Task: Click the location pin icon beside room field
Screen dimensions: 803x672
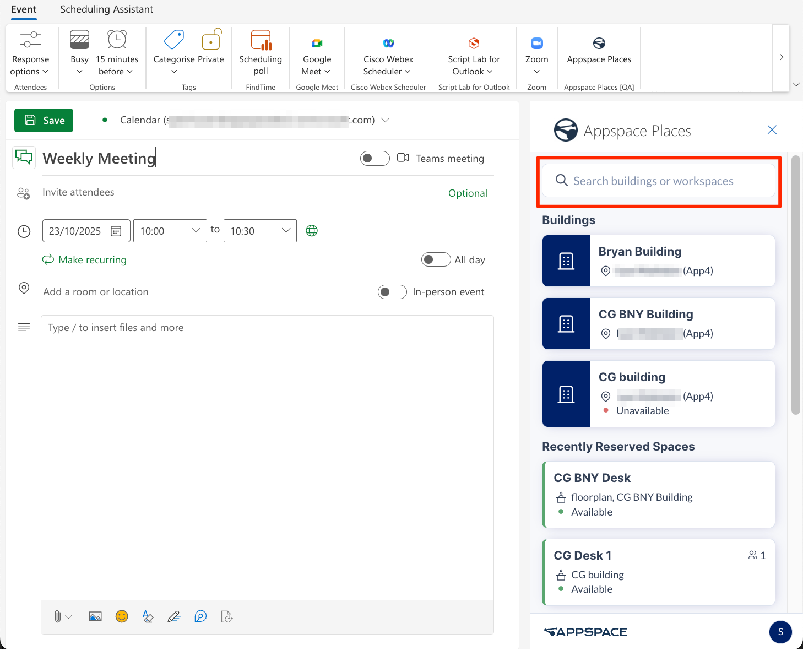Action: (24, 288)
